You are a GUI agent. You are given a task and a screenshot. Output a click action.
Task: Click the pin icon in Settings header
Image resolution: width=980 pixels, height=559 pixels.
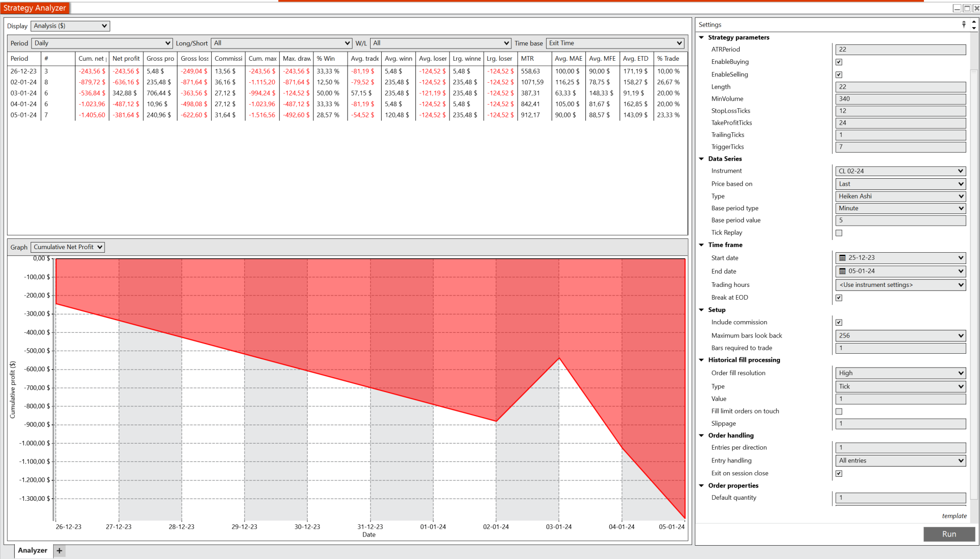964,24
